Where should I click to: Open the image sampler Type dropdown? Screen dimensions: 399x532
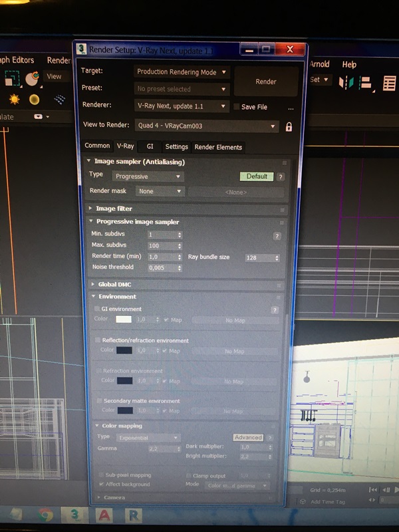click(148, 176)
